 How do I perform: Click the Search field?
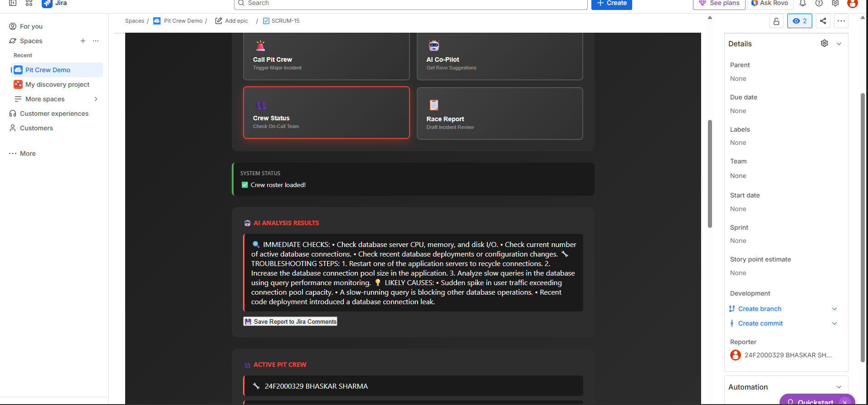click(x=411, y=4)
